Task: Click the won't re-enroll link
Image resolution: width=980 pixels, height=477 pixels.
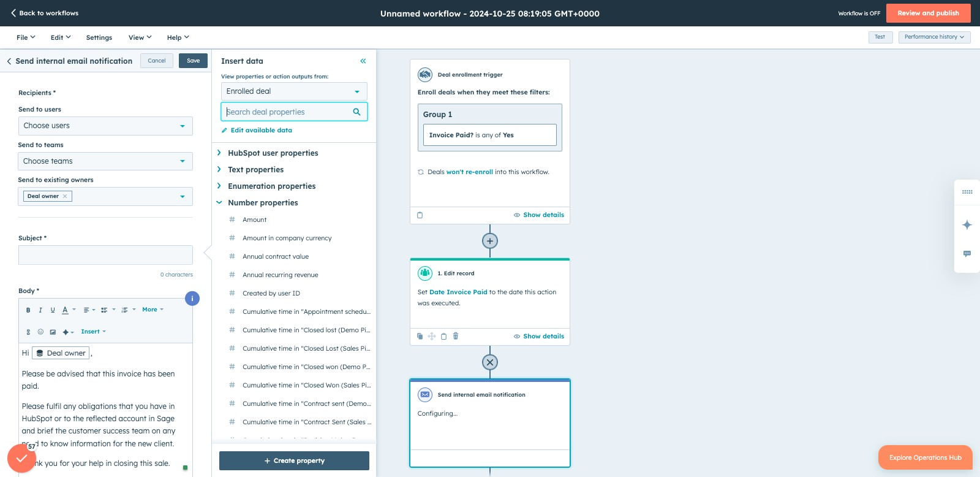Action: pyautogui.click(x=470, y=172)
